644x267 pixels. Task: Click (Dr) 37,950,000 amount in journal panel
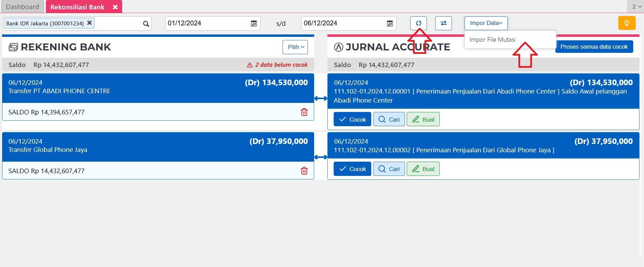click(x=604, y=141)
